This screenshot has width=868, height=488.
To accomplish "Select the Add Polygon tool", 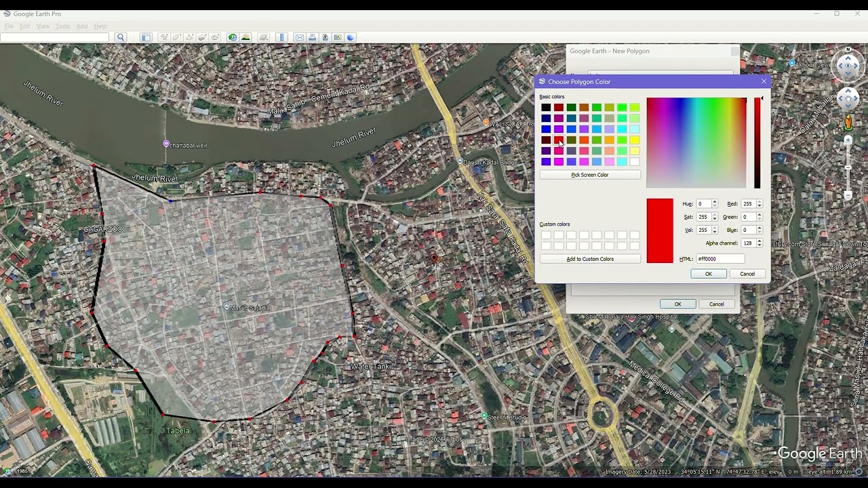I will (x=177, y=37).
